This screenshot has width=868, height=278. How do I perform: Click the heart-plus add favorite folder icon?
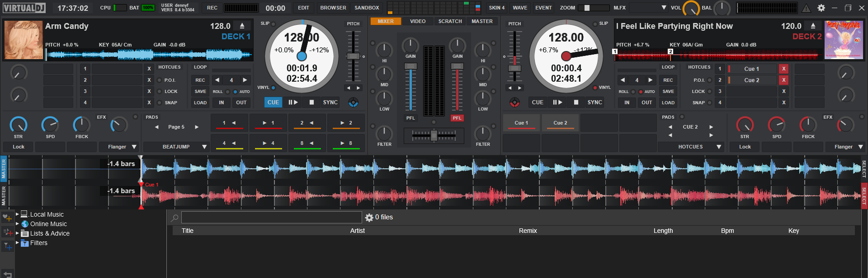(x=7, y=218)
